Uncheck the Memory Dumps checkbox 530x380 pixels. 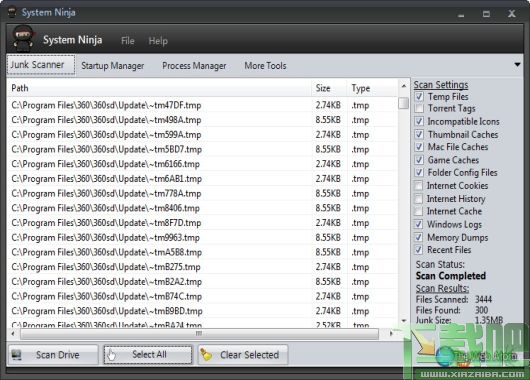[x=418, y=237]
